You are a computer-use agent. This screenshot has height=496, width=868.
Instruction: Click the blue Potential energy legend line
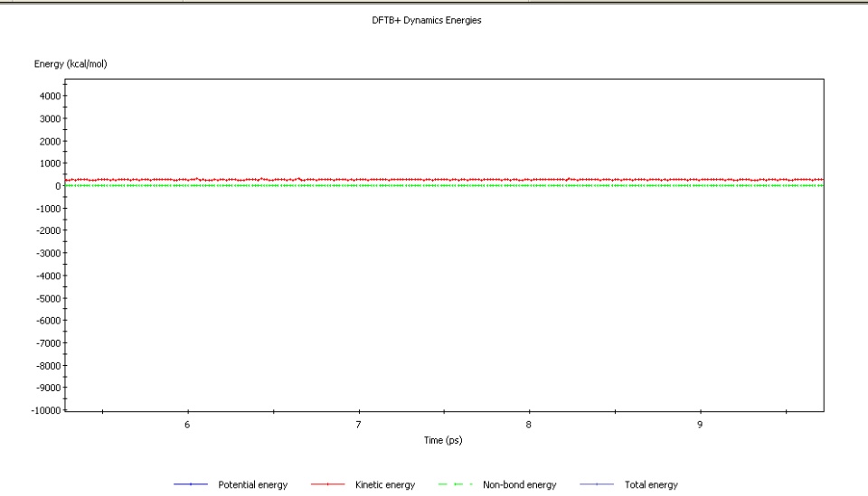click(191, 484)
